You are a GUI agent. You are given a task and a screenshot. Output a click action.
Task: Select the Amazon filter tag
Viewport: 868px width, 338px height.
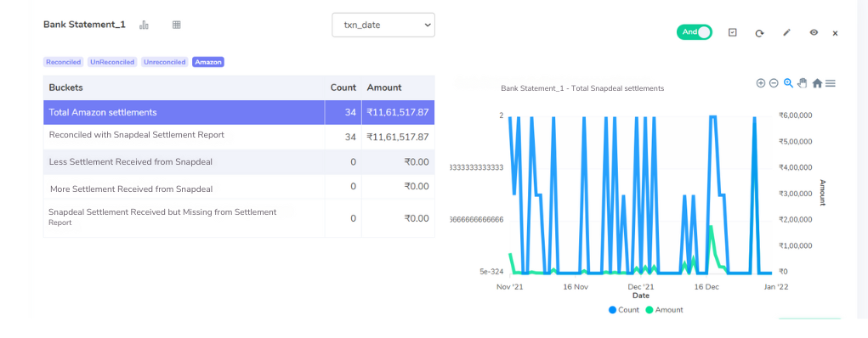coord(208,62)
